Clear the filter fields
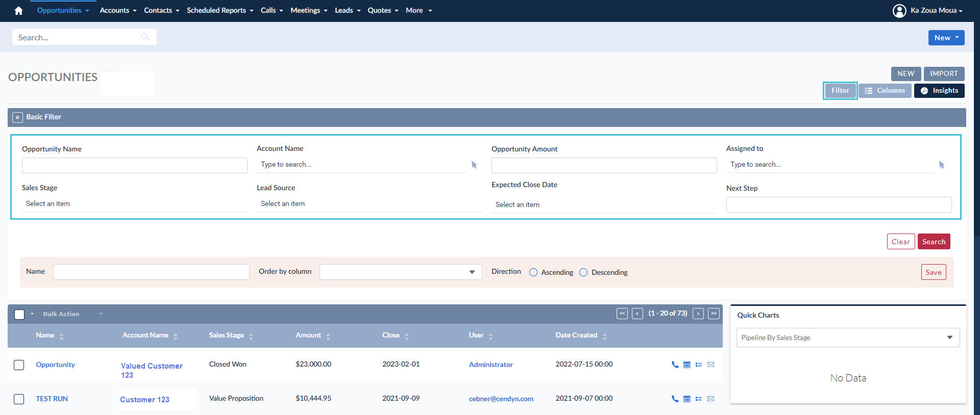Screen dimensions: 980x415 point(901,242)
